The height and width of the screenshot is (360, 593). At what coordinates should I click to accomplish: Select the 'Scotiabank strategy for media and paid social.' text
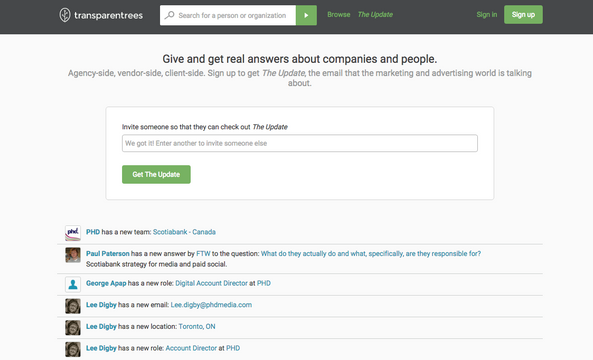[x=156, y=264]
